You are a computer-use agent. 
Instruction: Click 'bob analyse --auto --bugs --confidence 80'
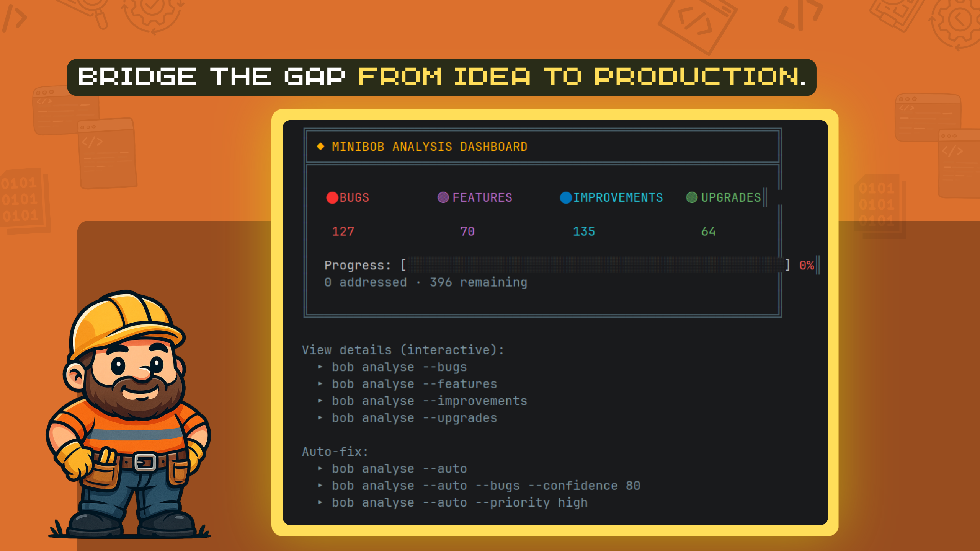click(486, 486)
